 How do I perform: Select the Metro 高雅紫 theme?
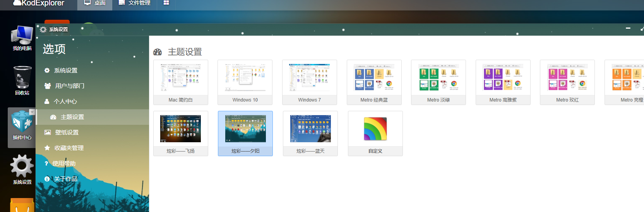point(503,82)
